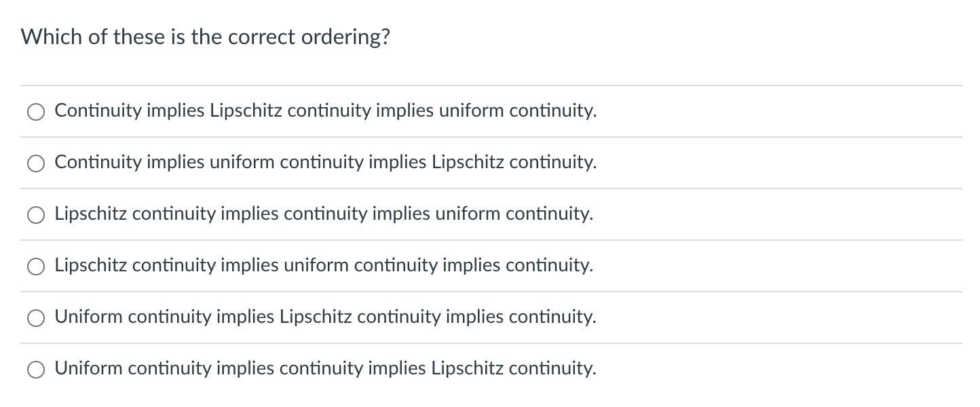Click text starting with 'Uniform continuity implies Lipschitz'
This screenshot has height=407, width=980.
pos(326,317)
